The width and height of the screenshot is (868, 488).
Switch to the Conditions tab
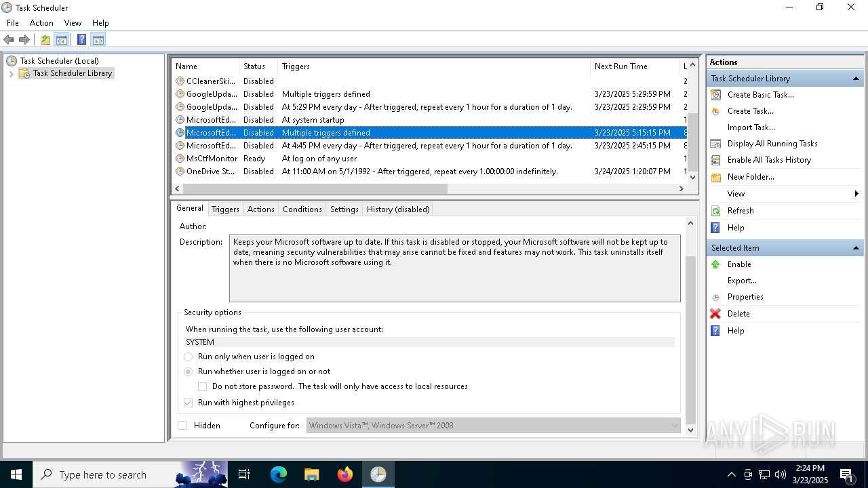coord(302,209)
